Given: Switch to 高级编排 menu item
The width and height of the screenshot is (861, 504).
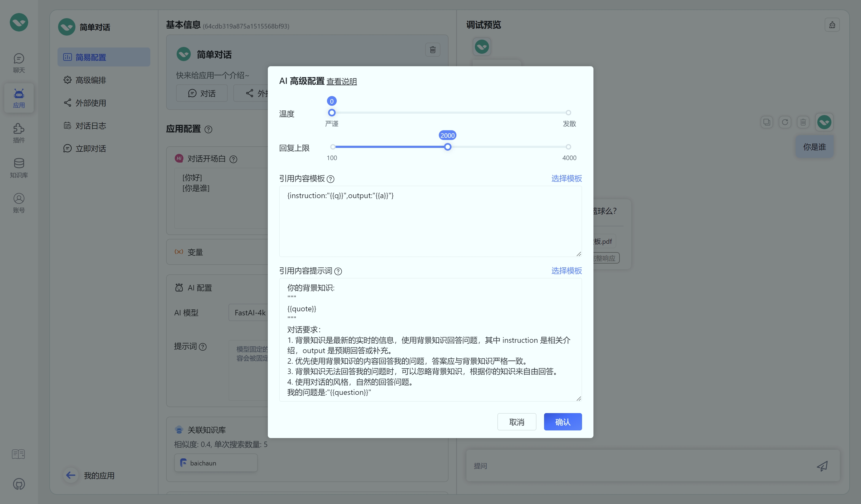Looking at the screenshot, I should 91,80.
